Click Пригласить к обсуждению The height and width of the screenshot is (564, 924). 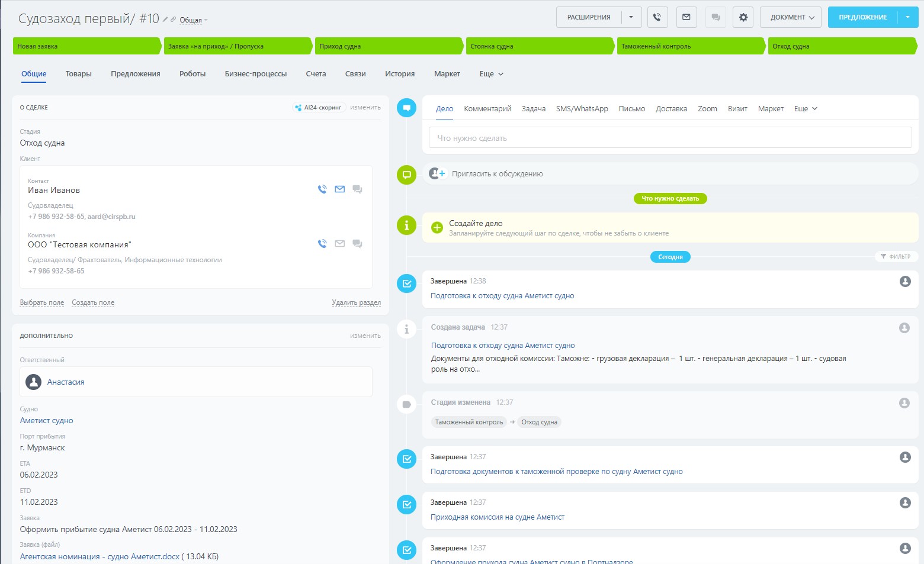point(498,174)
